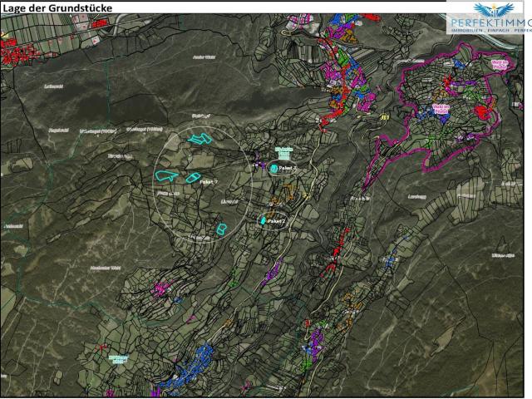Select the cyan parcel left of the Paket label in the circle

click(x=192, y=178)
